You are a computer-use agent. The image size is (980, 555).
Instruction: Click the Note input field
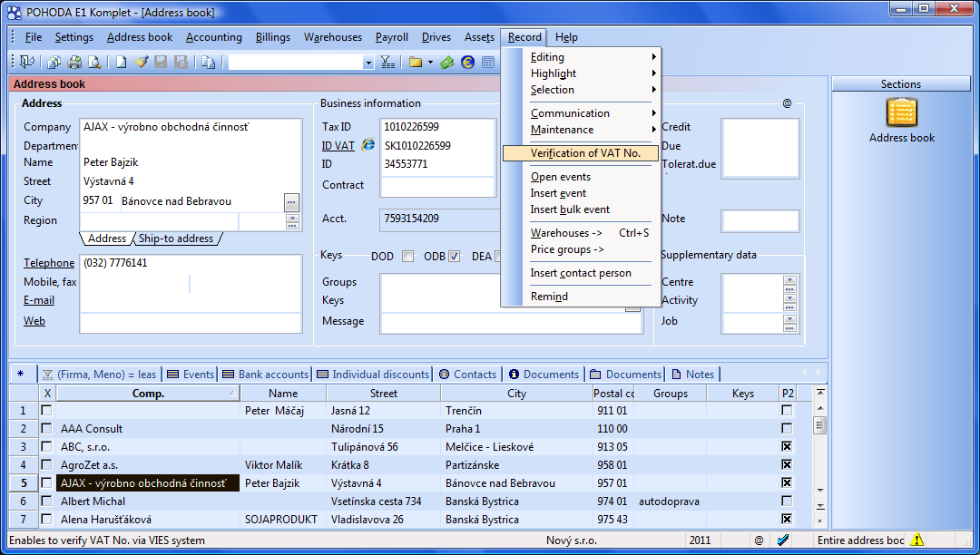point(760,221)
